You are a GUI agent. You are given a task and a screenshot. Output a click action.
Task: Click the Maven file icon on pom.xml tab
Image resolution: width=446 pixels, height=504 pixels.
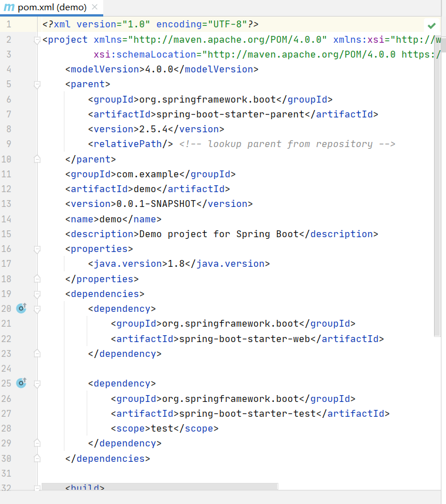pyautogui.click(x=9, y=7)
